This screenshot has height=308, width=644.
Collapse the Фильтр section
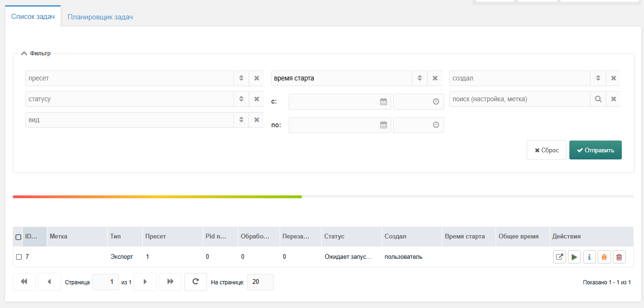24,53
